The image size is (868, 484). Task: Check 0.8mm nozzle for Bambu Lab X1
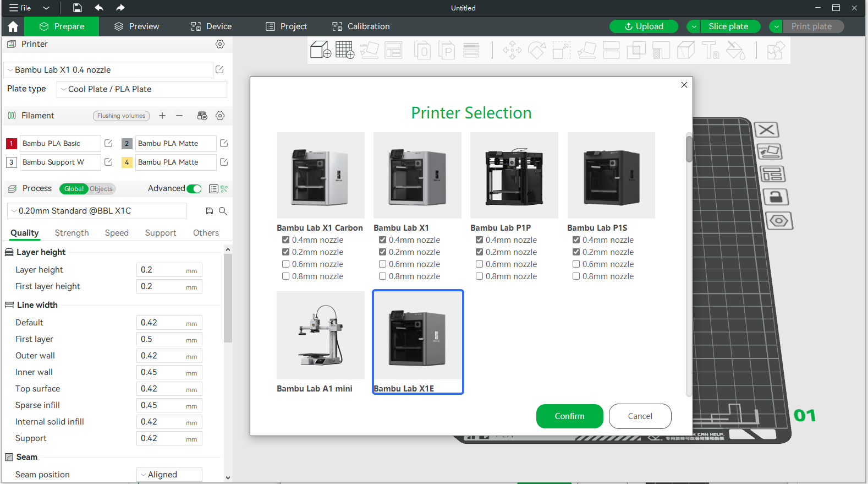[382, 276]
